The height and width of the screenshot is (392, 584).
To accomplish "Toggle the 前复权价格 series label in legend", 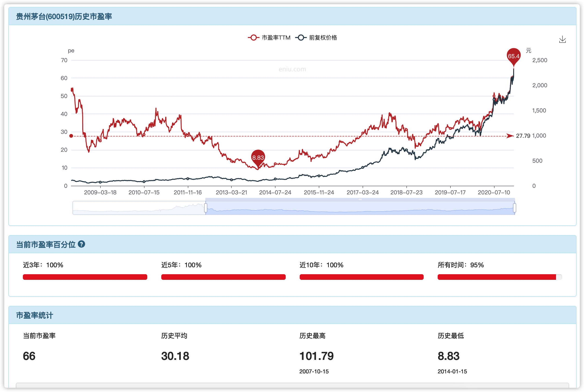I will coord(323,38).
